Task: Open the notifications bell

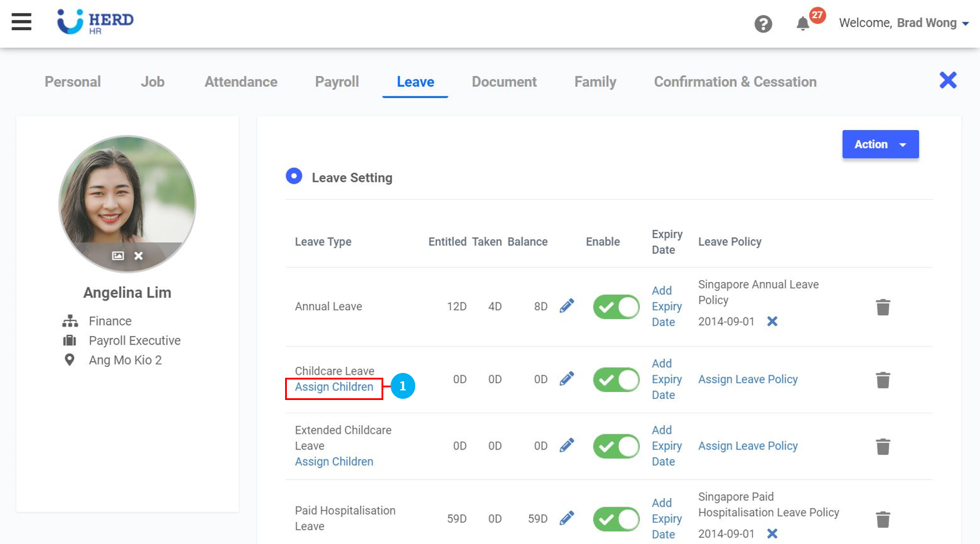Action: 802,24
